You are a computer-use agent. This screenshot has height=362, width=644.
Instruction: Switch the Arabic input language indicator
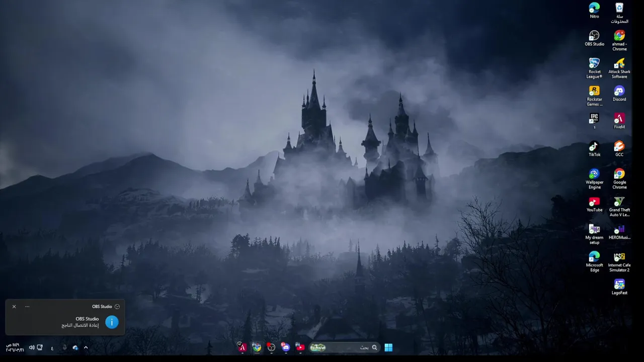[x=52, y=348]
